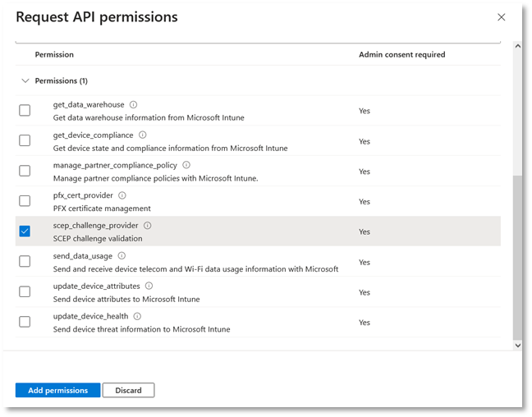Tick the pfx_cert_provider checkbox
Screen dimensions: 532x417
[25, 201]
